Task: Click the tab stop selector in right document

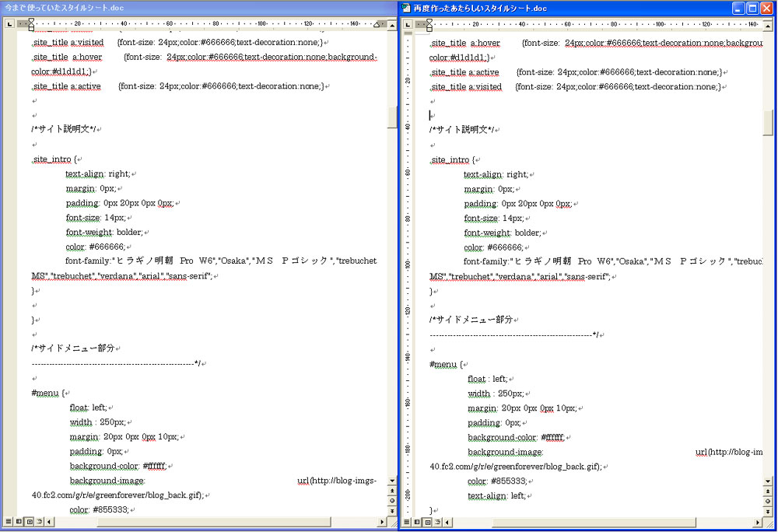Action: pyautogui.click(x=406, y=23)
